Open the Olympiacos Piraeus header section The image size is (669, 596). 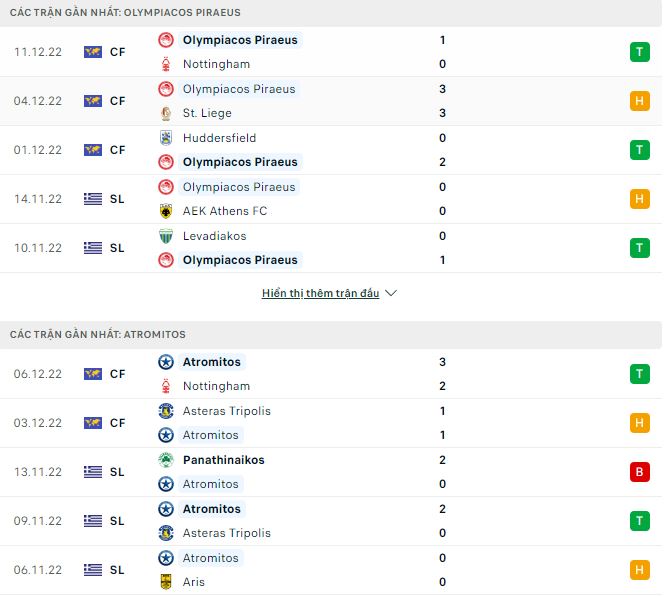tap(125, 12)
